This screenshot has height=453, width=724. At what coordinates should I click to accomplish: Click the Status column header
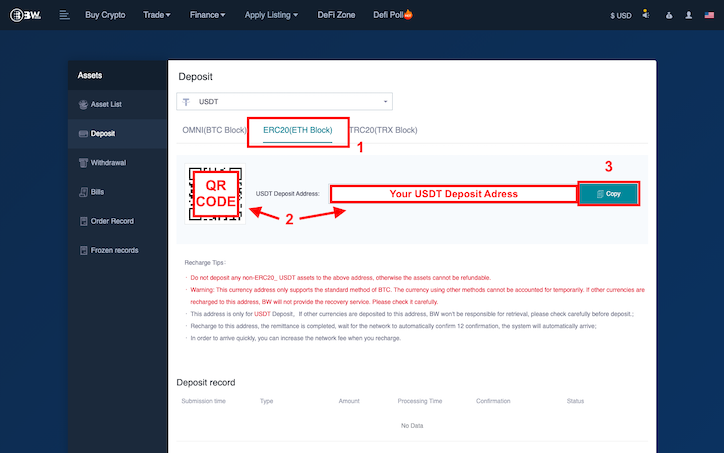pos(575,401)
